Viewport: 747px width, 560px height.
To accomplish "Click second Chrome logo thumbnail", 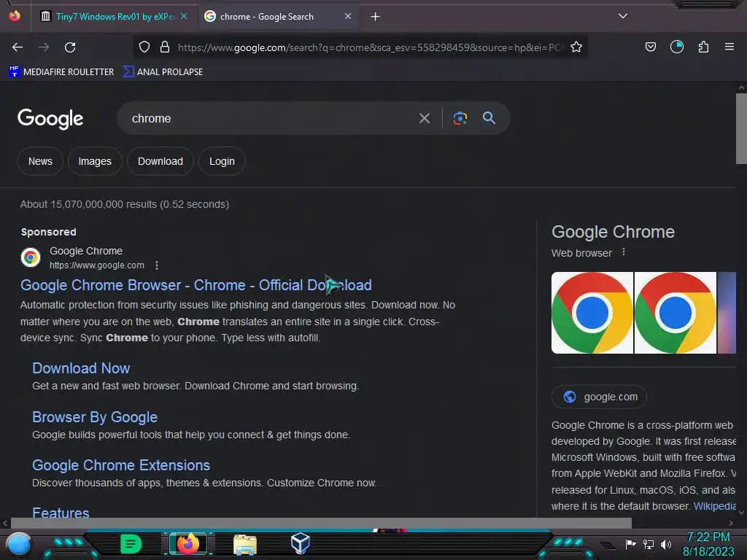I will (676, 313).
